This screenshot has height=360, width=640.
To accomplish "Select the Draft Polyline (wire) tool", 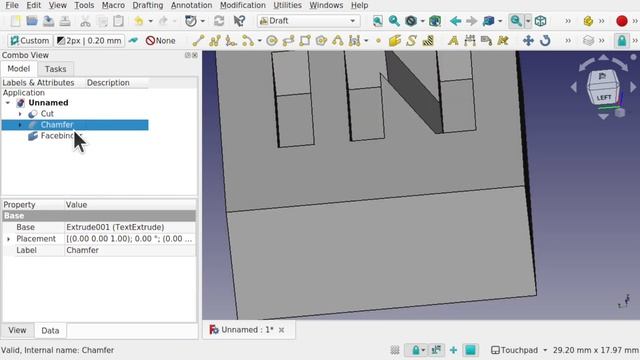I will pyautogui.click(x=215, y=40).
